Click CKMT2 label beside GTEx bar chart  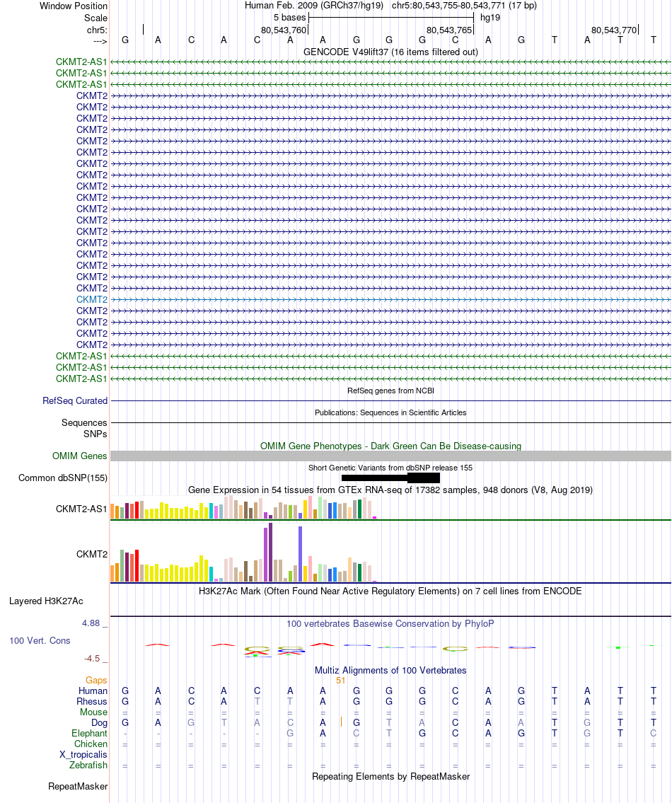(92, 554)
